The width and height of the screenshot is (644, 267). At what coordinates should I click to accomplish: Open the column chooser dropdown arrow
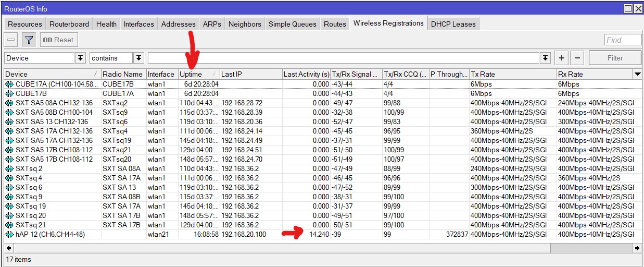click(x=637, y=74)
